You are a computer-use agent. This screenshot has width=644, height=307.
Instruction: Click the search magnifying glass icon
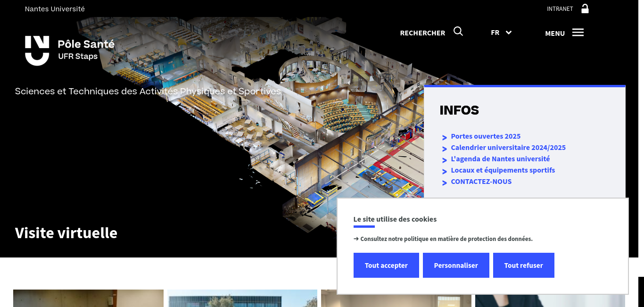click(x=458, y=32)
